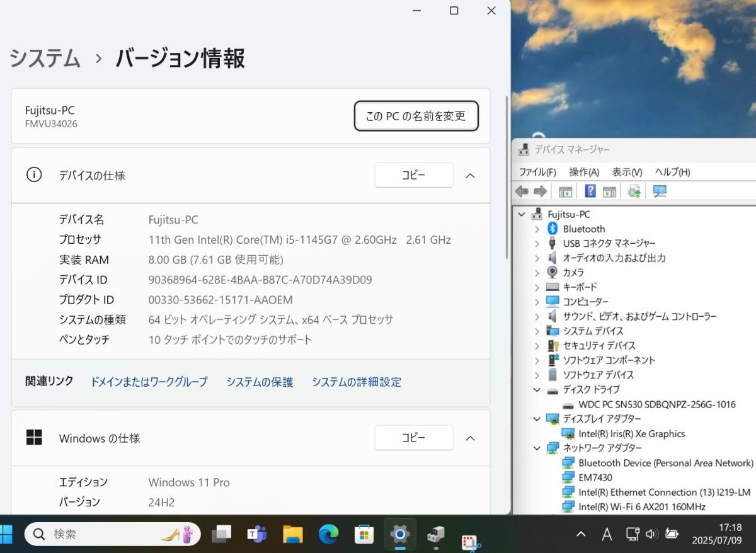
Task: Open the Snipping Tool icon on taskbar
Action: [x=470, y=542]
